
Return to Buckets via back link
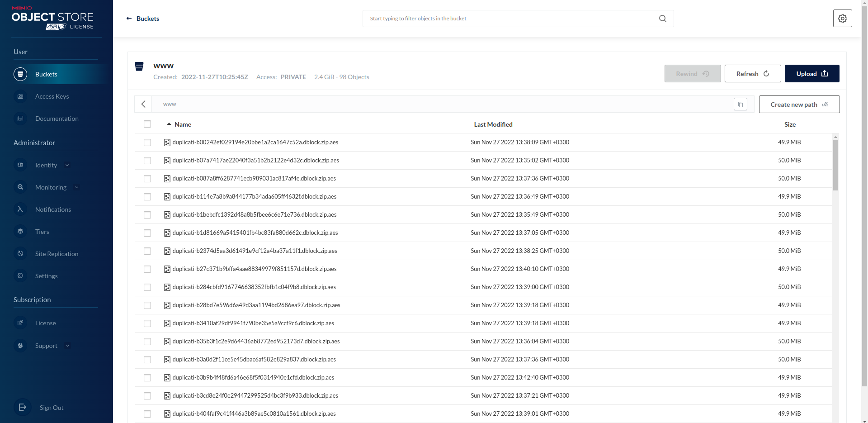point(143,19)
